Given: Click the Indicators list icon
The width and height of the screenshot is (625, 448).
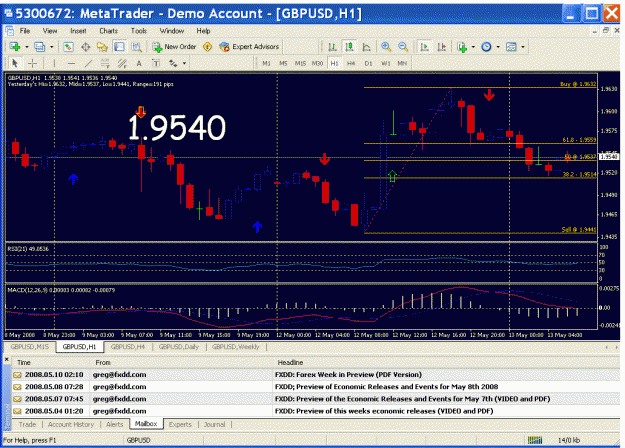Looking at the screenshot, I should point(462,47).
